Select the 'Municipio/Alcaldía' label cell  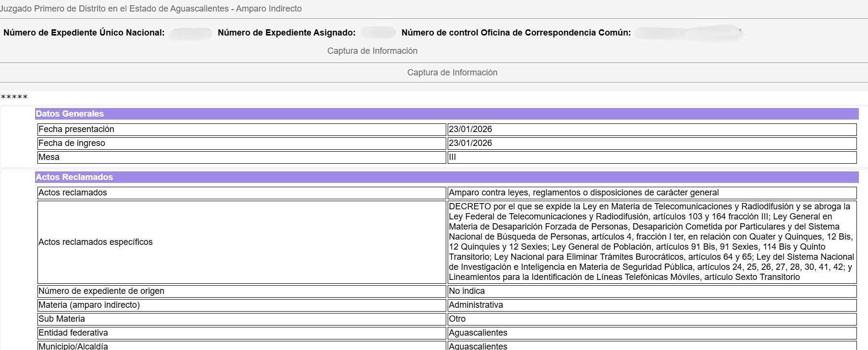pyautogui.click(x=242, y=346)
